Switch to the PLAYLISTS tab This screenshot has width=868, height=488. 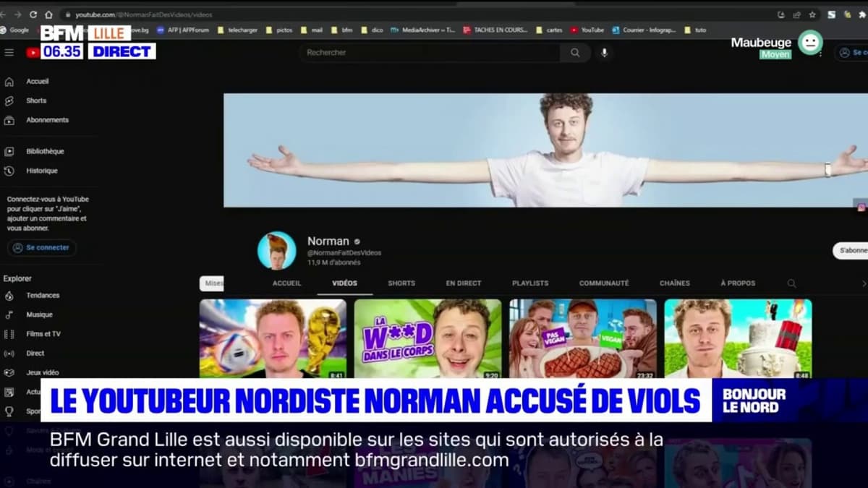[530, 283]
